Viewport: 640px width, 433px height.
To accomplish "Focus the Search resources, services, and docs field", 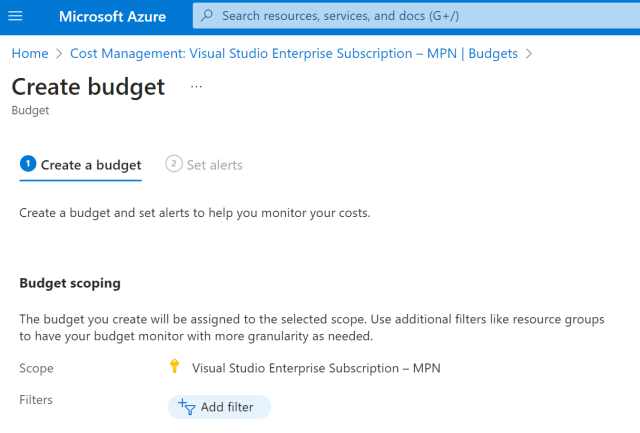I will 400,16.
